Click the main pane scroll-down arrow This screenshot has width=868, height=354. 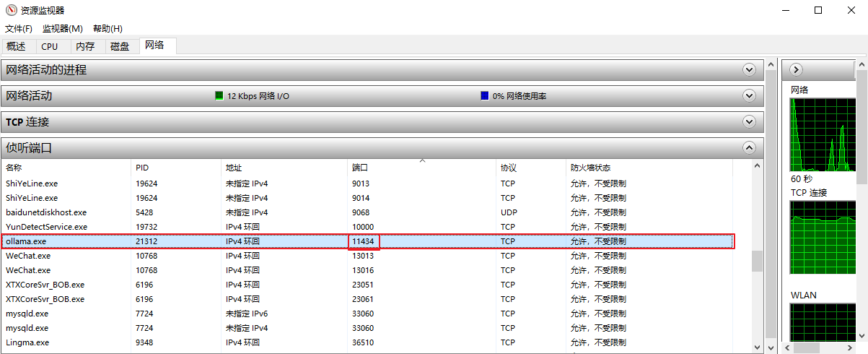tap(771, 347)
